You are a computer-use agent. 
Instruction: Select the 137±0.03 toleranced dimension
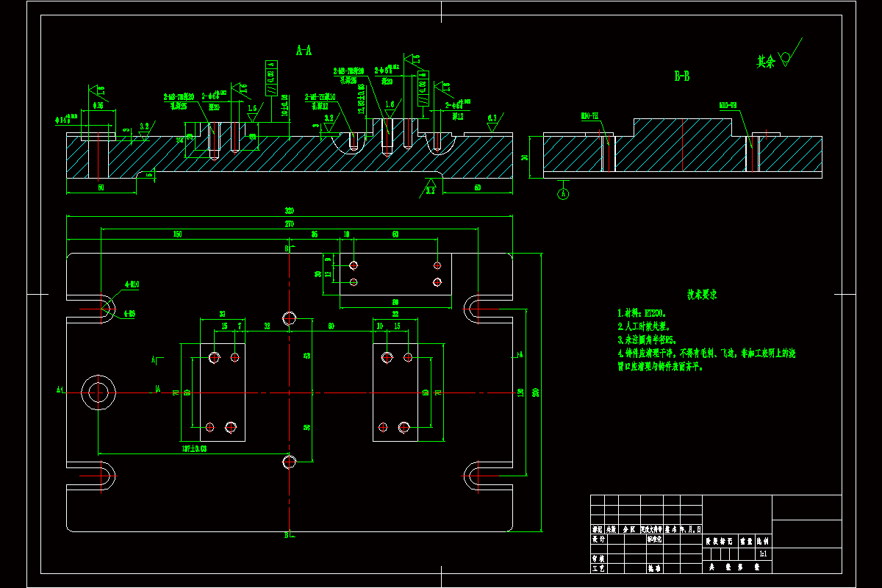coord(194,448)
